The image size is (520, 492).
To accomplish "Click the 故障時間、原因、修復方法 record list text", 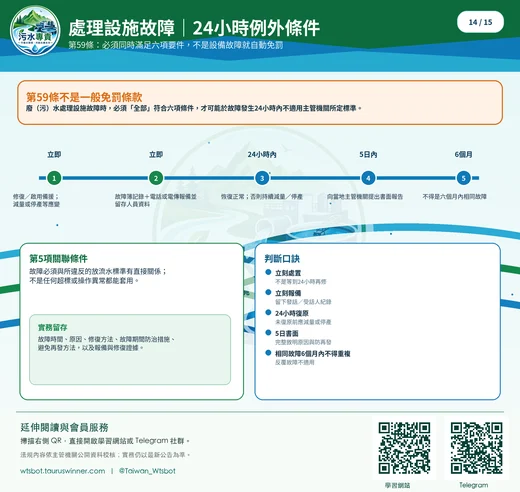I will [106, 343].
